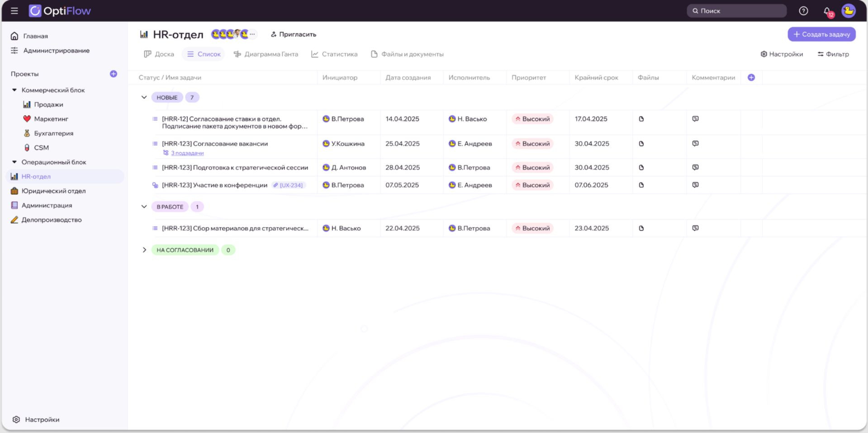
Task: Open the 3 подзадачи link
Action: click(x=187, y=153)
